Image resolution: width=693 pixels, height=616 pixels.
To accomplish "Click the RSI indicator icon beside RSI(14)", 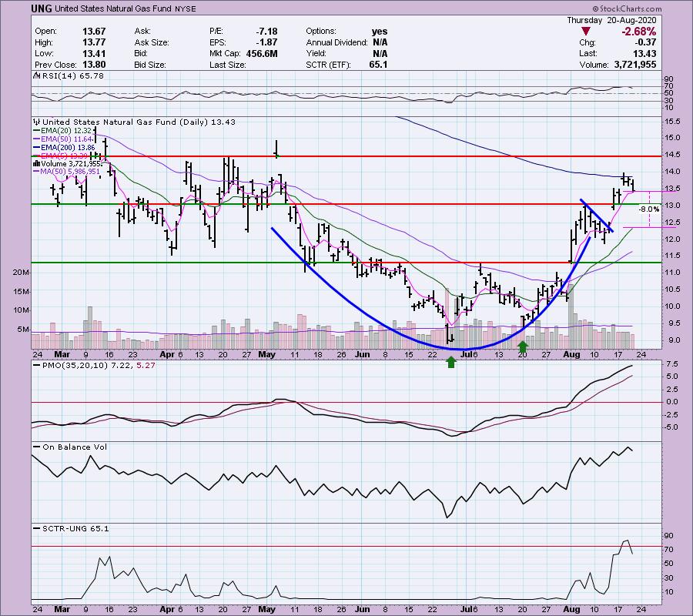I will tap(36, 76).
